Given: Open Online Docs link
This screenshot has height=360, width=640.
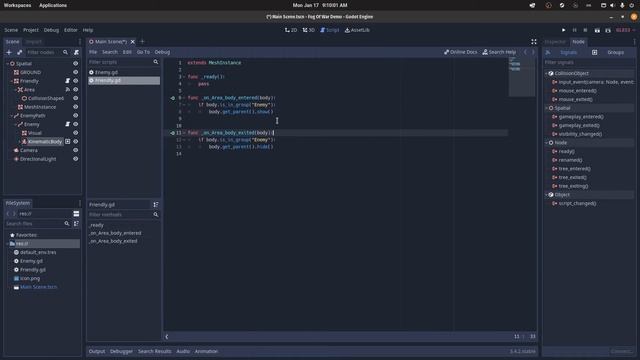Looking at the screenshot, I should pyautogui.click(x=460, y=52).
